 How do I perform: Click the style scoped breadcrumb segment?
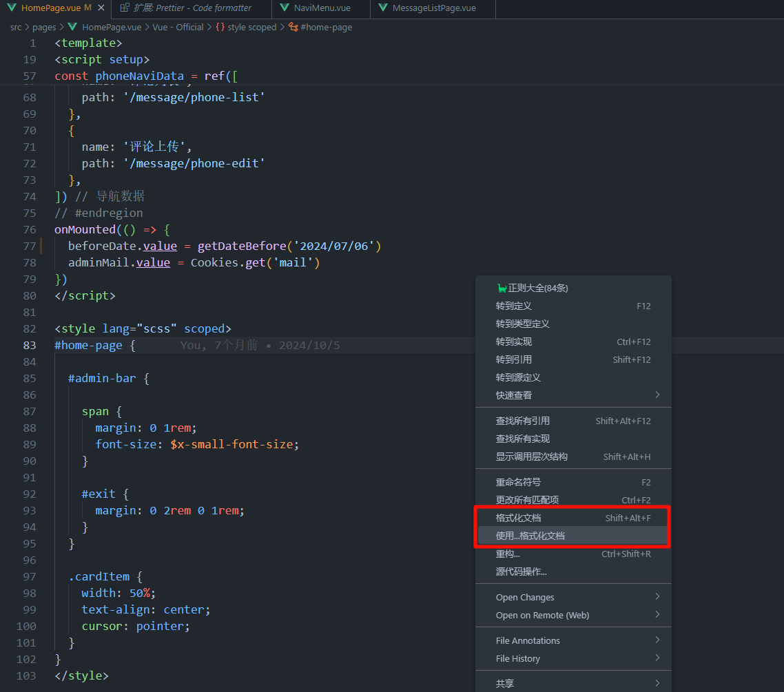pyautogui.click(x=251, y=28)
